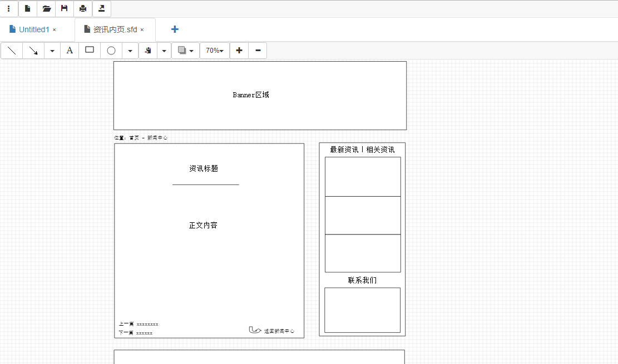Select the box below 联系我们

(362, 310)
